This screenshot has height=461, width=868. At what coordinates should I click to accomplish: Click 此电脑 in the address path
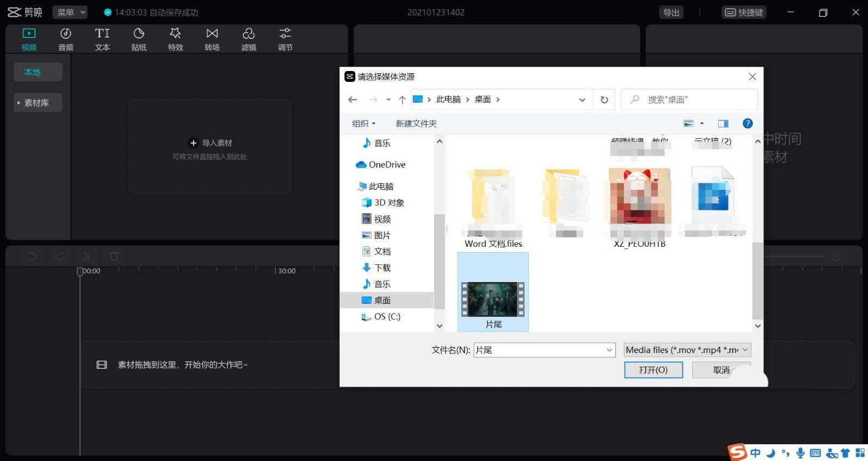pos(448,99)
